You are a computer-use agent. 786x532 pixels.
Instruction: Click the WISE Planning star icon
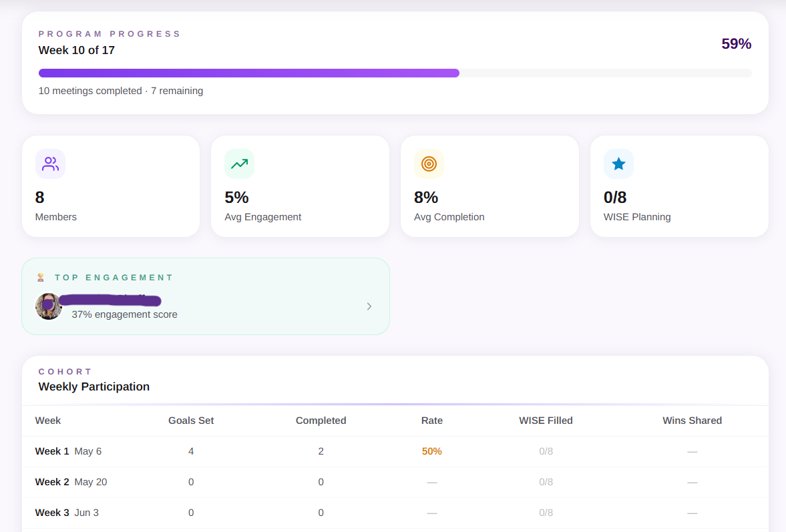618,164
